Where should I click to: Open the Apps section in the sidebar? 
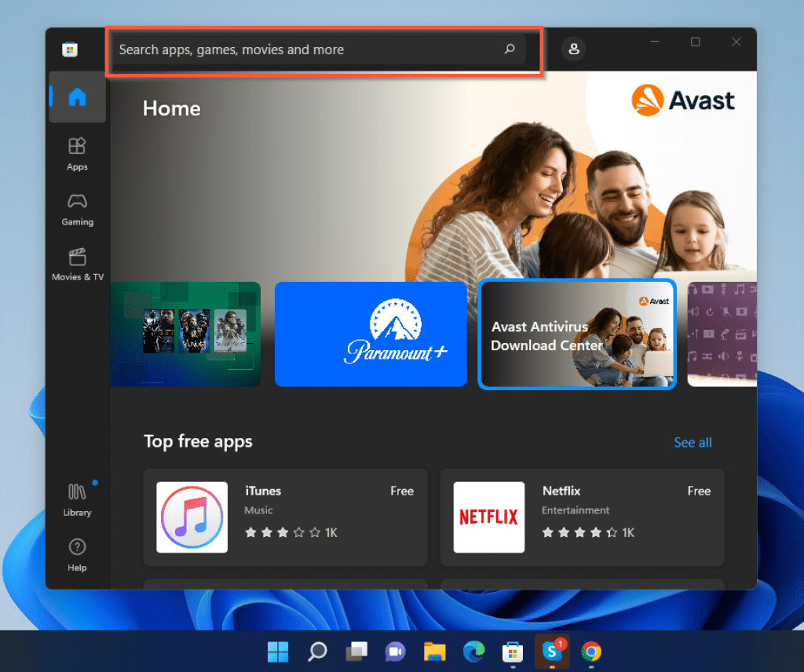[78, 154]
